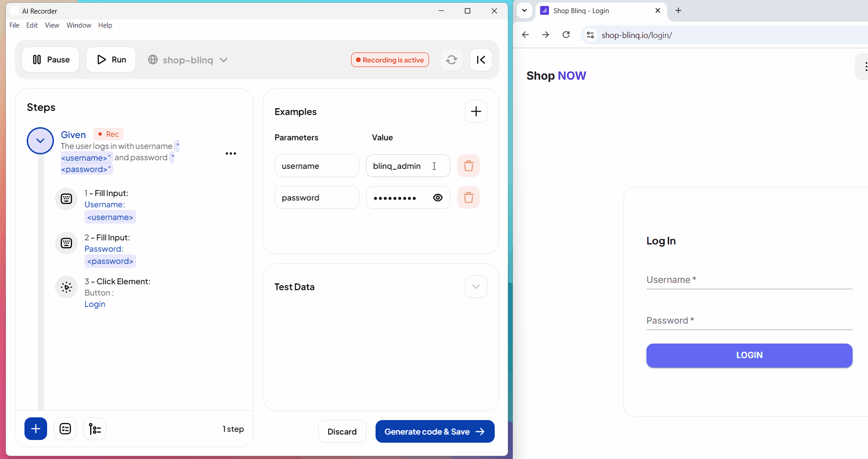Click the blue add step plus button
The height and width of the screenshot is (459, 868).
pos(36,429)
